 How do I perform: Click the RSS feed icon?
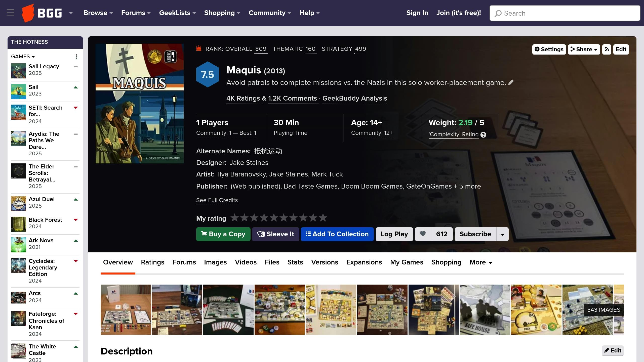point(607,49)
